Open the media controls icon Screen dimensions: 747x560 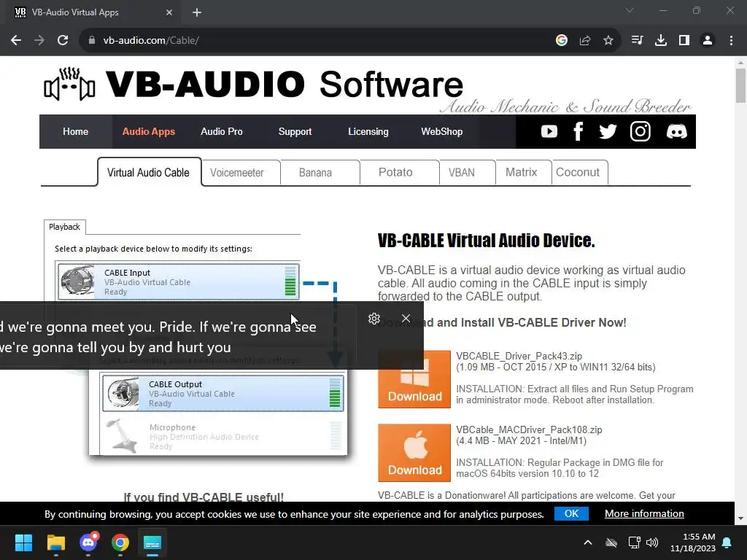click(x=637, y=41)
